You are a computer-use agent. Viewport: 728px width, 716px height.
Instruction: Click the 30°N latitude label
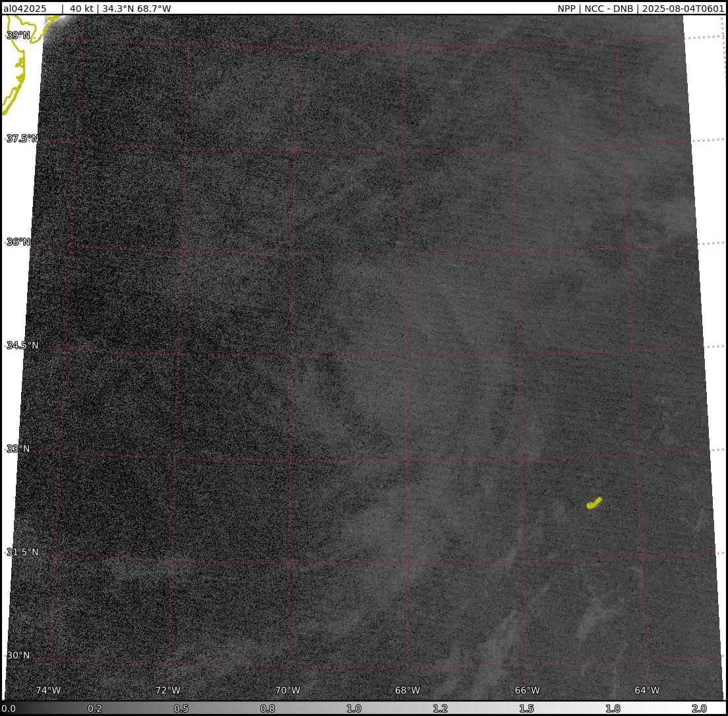[x=18, y=655]
